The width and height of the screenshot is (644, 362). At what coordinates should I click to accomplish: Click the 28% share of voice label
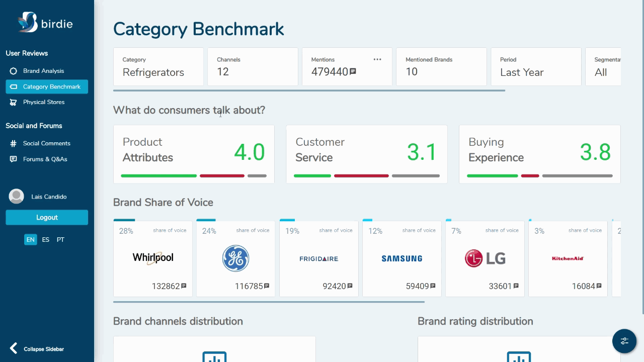126,231
